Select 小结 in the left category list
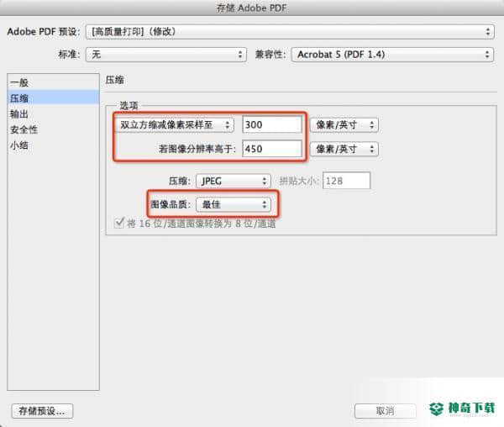The image size is (504, 427). [x=53, y=145]
